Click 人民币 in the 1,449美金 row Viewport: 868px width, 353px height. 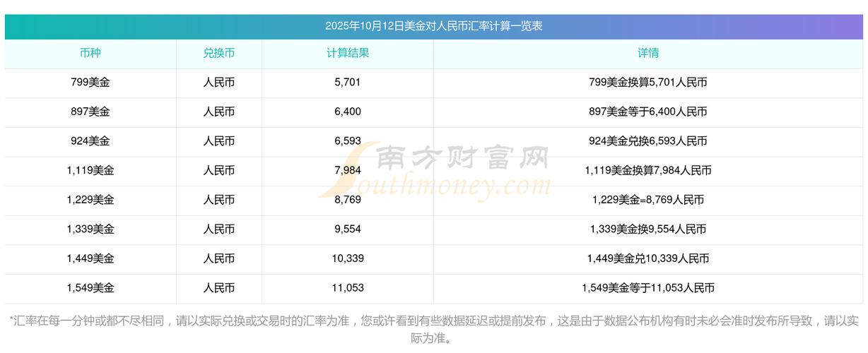click(x=218, y=258)
